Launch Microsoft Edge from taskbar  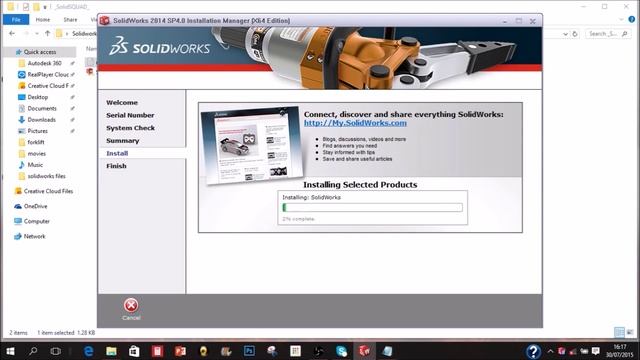(x=88, y=351)
